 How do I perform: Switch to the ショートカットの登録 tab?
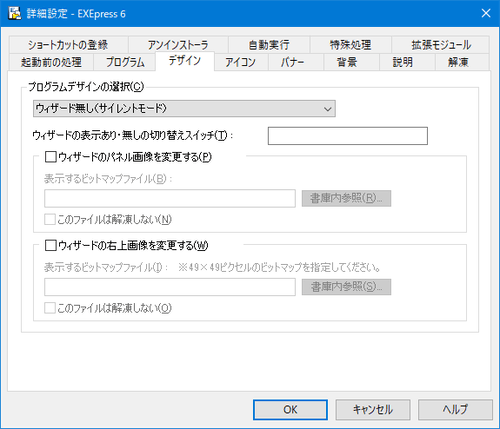point(69,45)
